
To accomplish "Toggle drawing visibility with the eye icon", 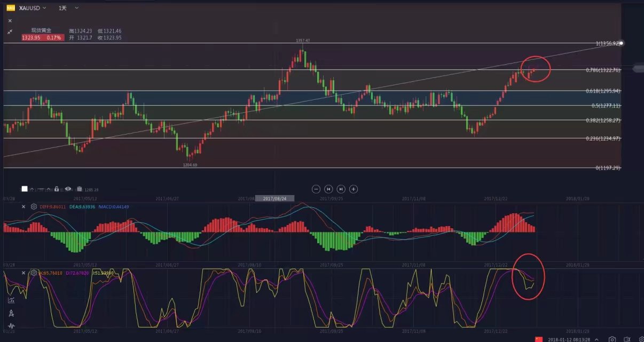I will coord(68,189).
